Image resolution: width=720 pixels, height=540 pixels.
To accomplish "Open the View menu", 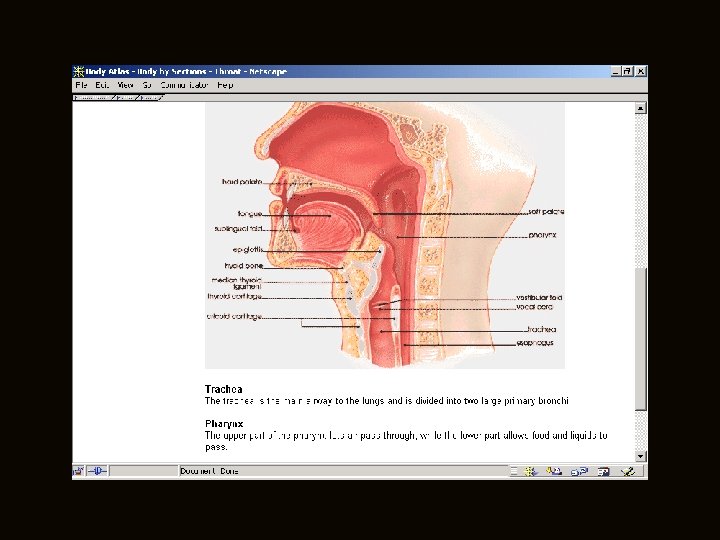I will pos(125,85).
